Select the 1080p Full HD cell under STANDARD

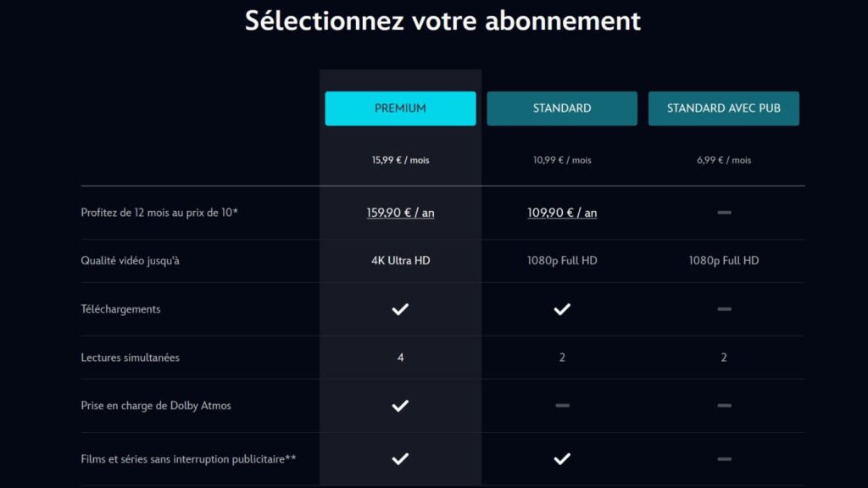(x=561, y=261)
